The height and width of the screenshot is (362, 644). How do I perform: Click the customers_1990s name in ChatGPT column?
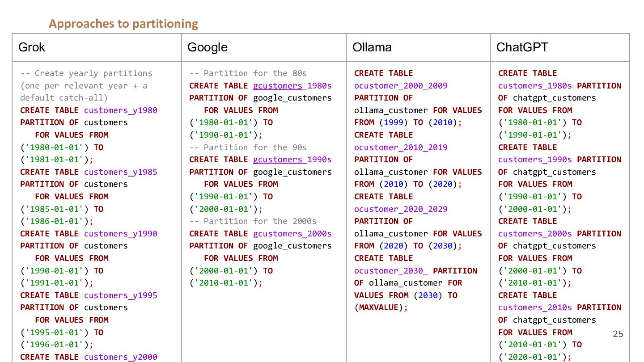click(x=535, y=160)
